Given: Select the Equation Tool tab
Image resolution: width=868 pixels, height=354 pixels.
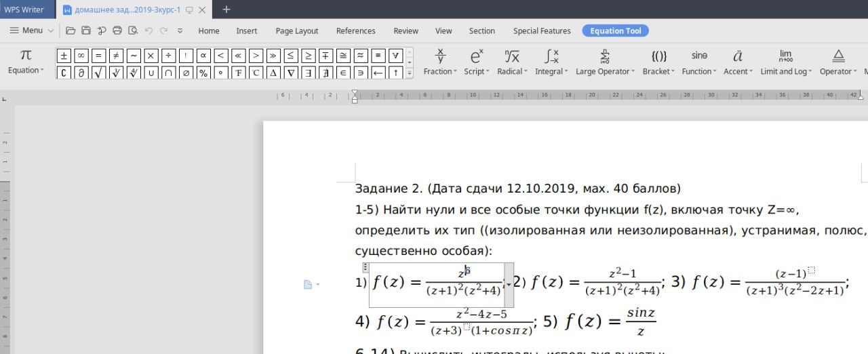Looking at the screenshot, I should [616, 31].
